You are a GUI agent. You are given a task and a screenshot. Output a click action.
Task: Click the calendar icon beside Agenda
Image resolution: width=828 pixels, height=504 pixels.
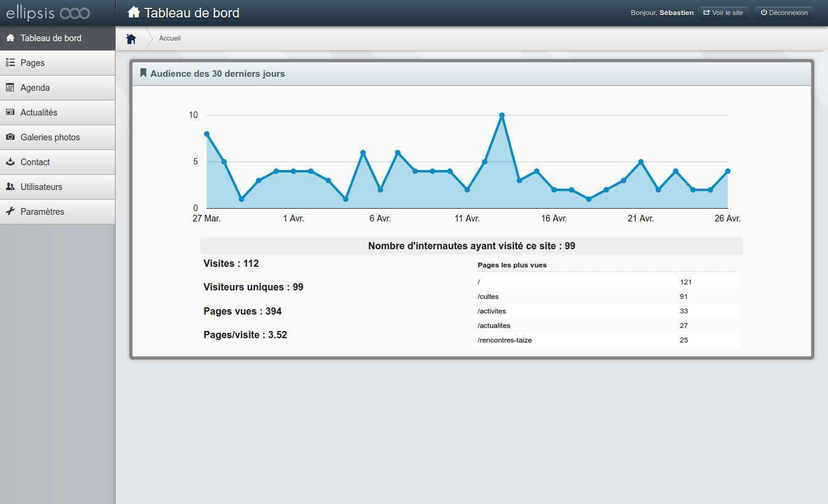[x=10, y=88]
